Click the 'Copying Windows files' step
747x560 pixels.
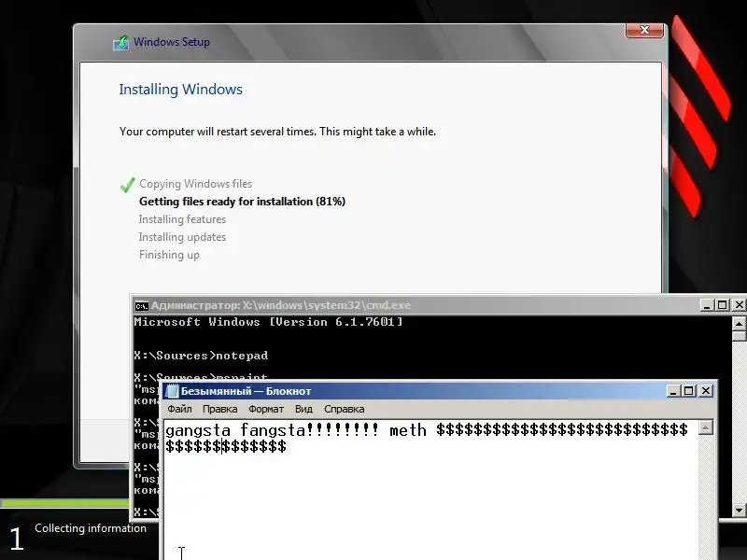point(196,184)
